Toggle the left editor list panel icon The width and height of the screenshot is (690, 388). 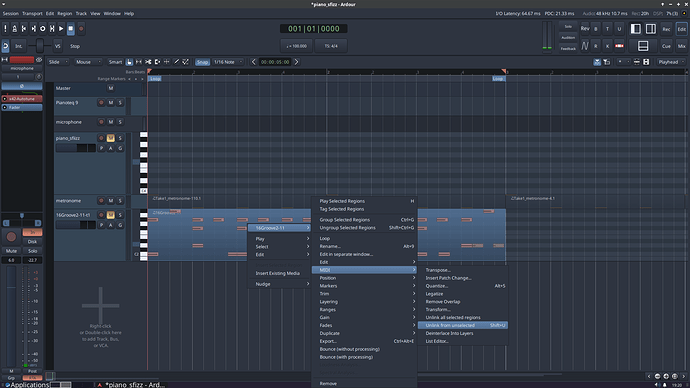point(635,29)
